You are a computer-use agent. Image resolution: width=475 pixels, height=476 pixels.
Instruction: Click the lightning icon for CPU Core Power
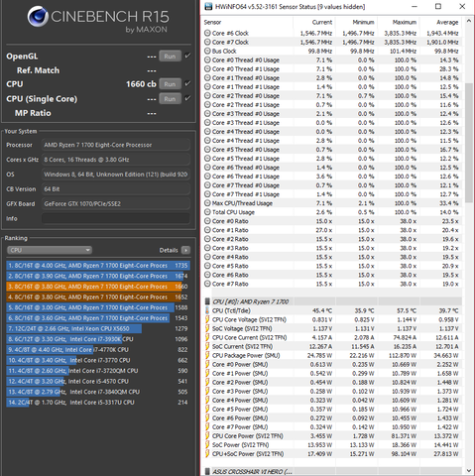207,436
